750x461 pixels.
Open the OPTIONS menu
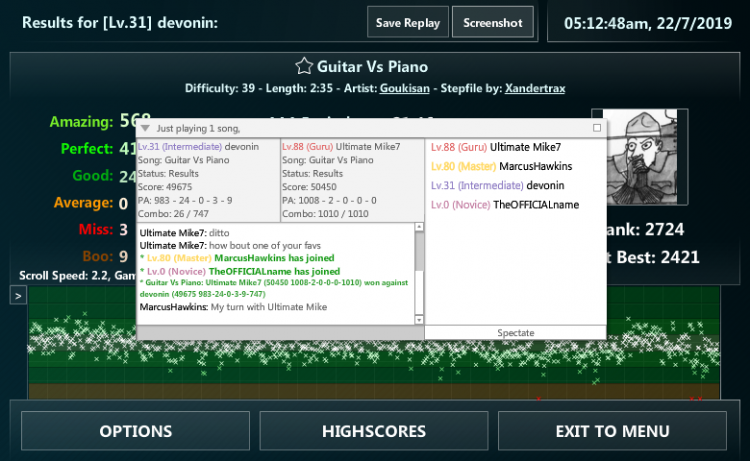(x=136, y=431)
